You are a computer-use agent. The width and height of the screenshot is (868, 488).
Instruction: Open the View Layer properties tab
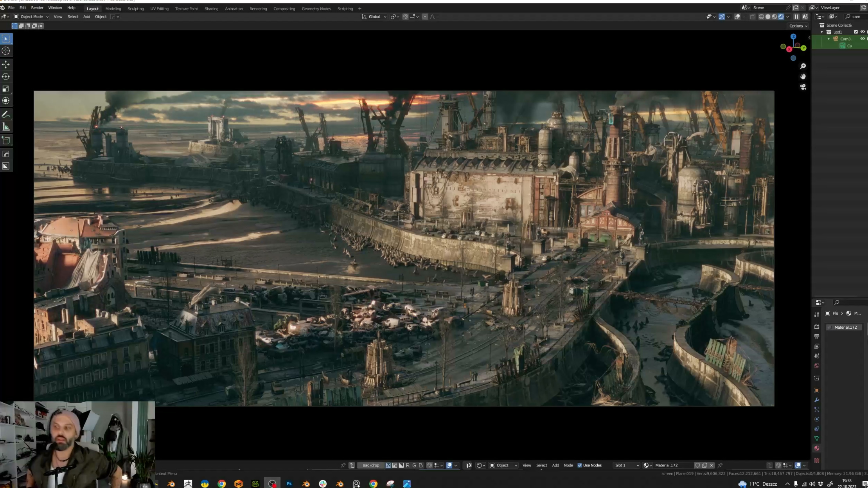click(x=817, y=346)
